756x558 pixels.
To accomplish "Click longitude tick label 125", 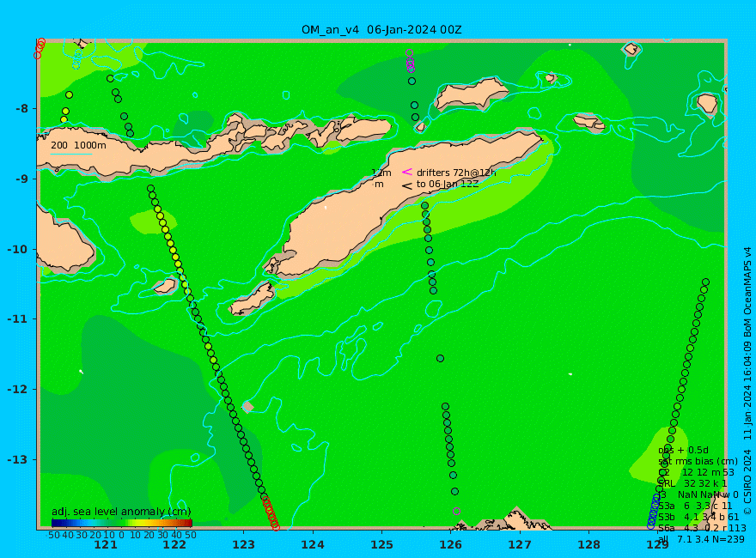I will (381, 545).
